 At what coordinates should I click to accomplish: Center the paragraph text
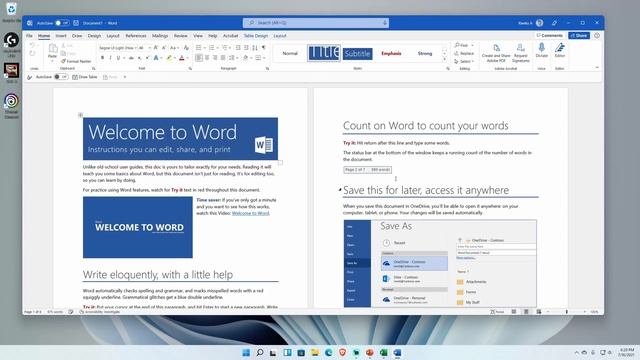[x=207, y=58]
